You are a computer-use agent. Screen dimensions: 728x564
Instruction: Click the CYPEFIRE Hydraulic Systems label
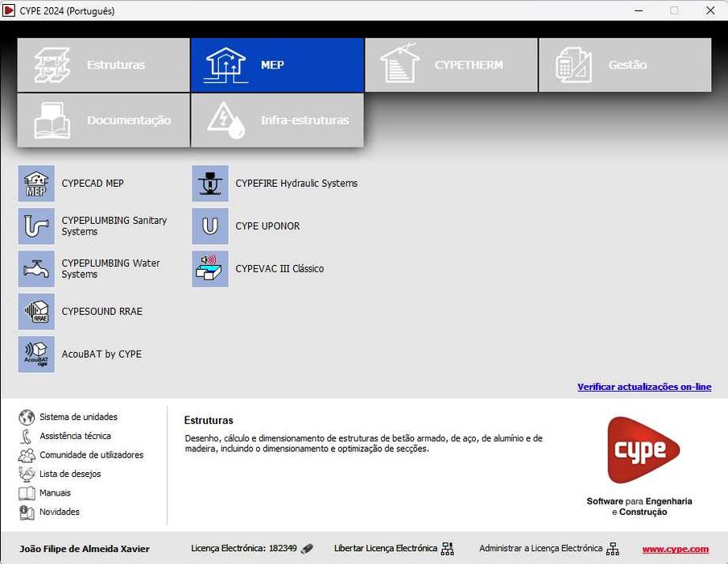(x=296, y=184)
